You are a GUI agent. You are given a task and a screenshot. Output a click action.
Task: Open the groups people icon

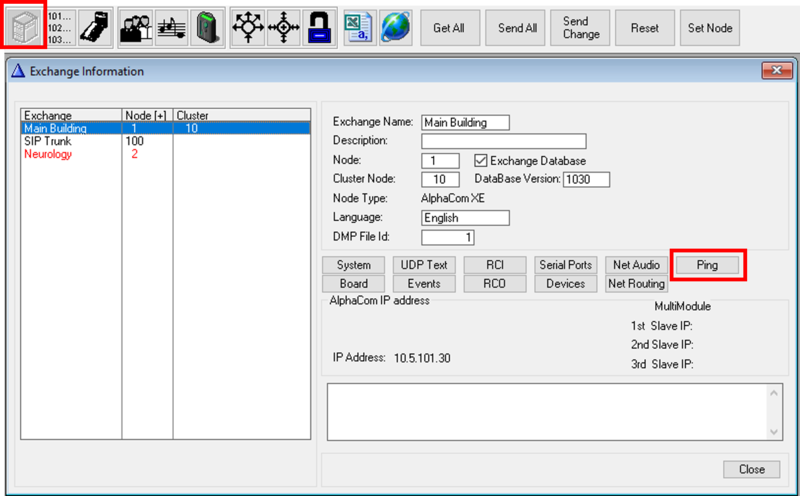(136, 28)
